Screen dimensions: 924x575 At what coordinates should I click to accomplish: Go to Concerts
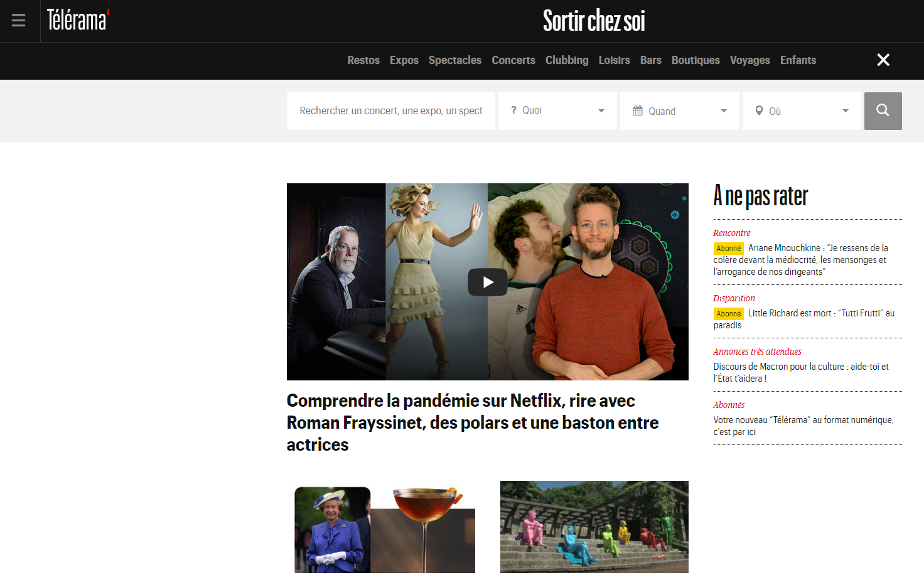click(513, 60)
